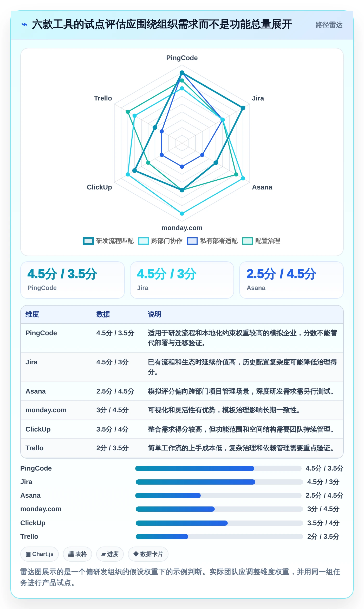Click the 4.5分 / 3分 cell in Jira row
Viewport: 364px width, 609px height.
(112, 362)
